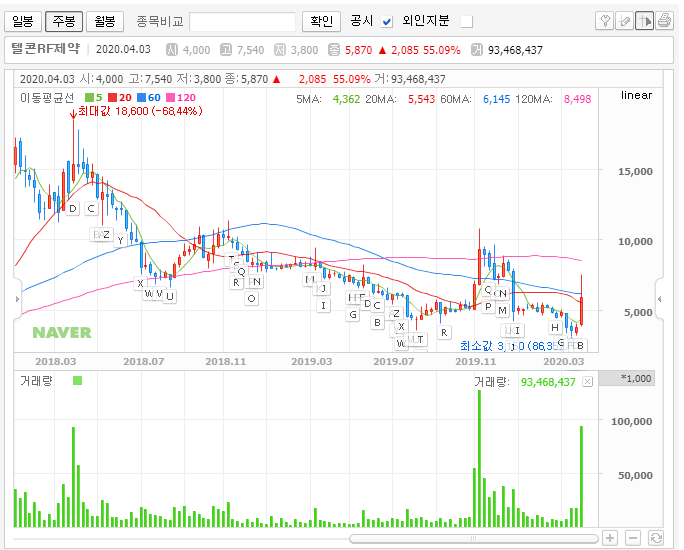Click the 이동평균선 legend label
Image resolution: width=684 pixels, height=550 pixels.
(47, 98)
